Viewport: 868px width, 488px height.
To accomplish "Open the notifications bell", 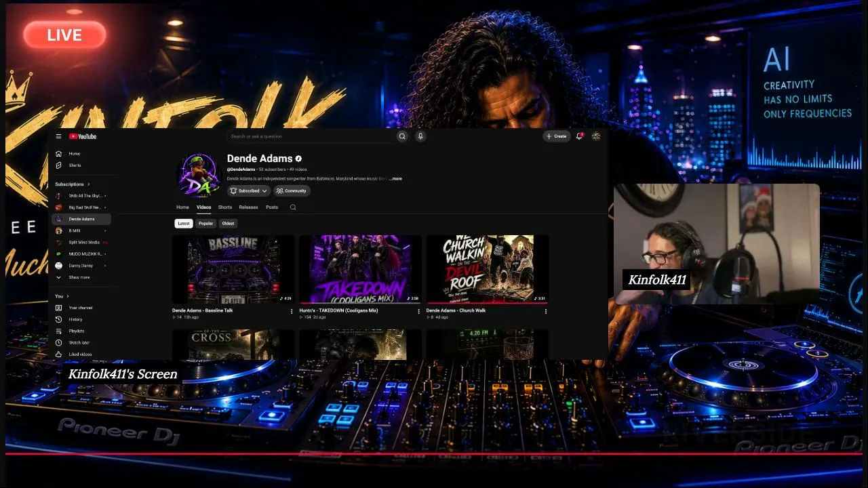I will point(579,136).
